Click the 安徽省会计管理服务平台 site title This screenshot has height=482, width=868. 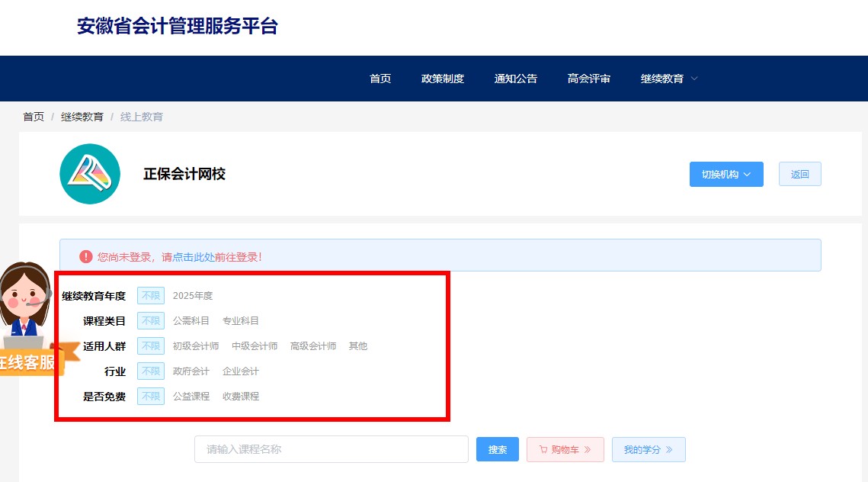[x=177, y=27]
